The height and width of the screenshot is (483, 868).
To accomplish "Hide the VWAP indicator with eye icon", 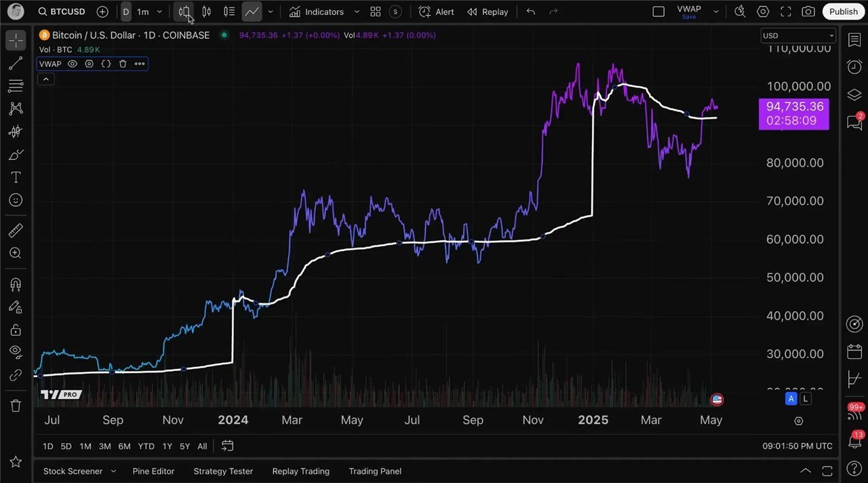I will click(73, 64).
